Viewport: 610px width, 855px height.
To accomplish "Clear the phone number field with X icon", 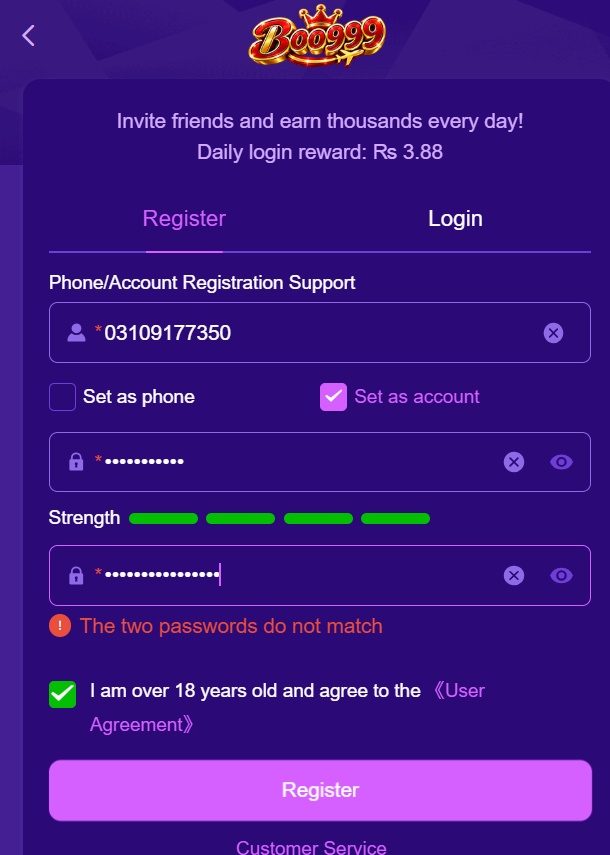I will coord(553,333).
